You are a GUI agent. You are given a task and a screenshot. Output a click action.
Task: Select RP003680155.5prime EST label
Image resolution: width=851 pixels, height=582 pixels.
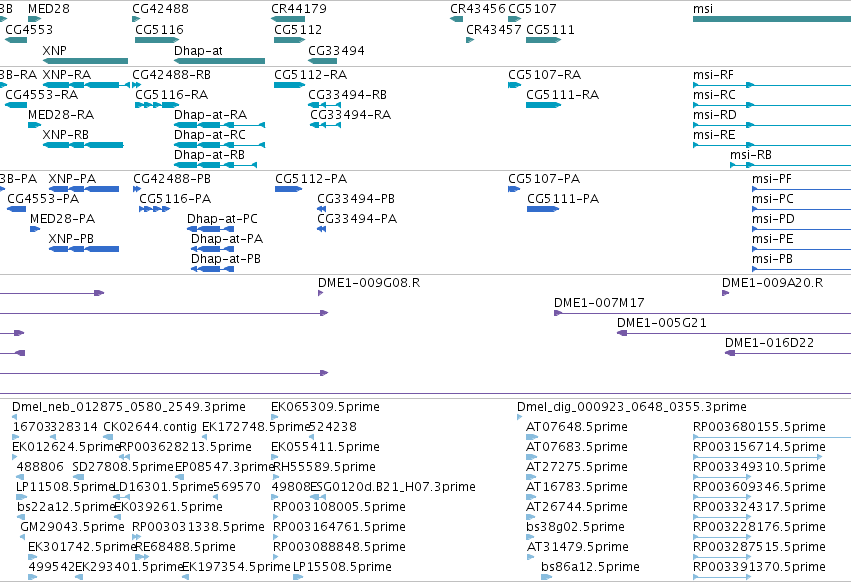(x=759, y=427)
